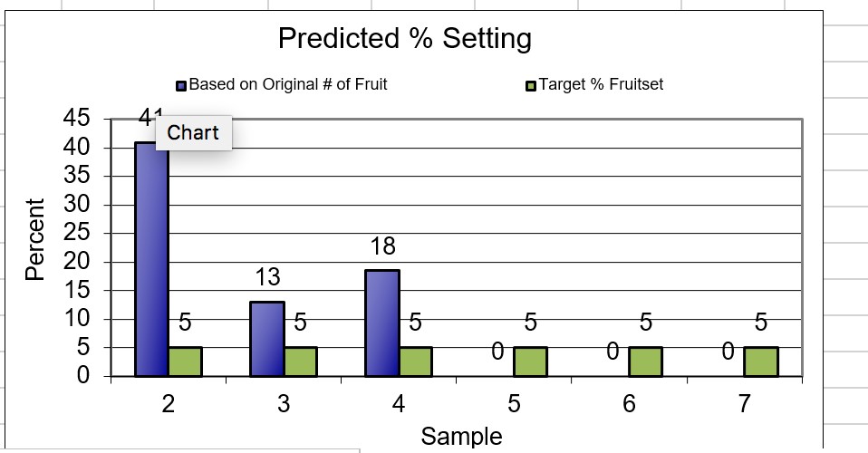Select the chart title Predicted % Setting
The height and width of the screenshot is (453, 868).
click(x=404, y=39)
